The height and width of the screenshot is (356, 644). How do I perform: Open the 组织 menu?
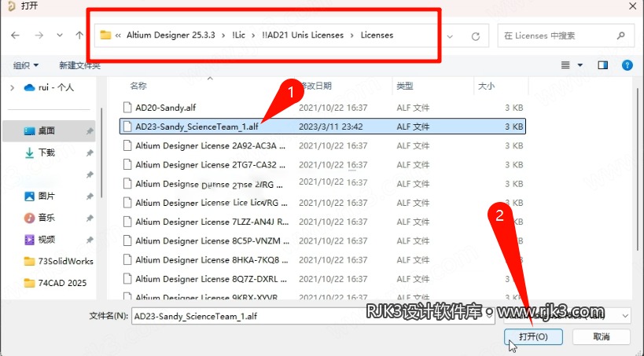click(x=26, y=65)
